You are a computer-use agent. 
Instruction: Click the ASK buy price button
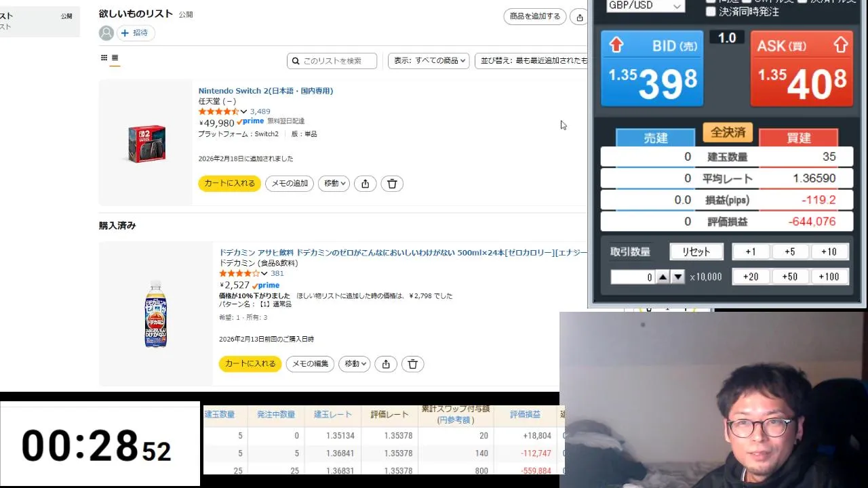(802, 68)
